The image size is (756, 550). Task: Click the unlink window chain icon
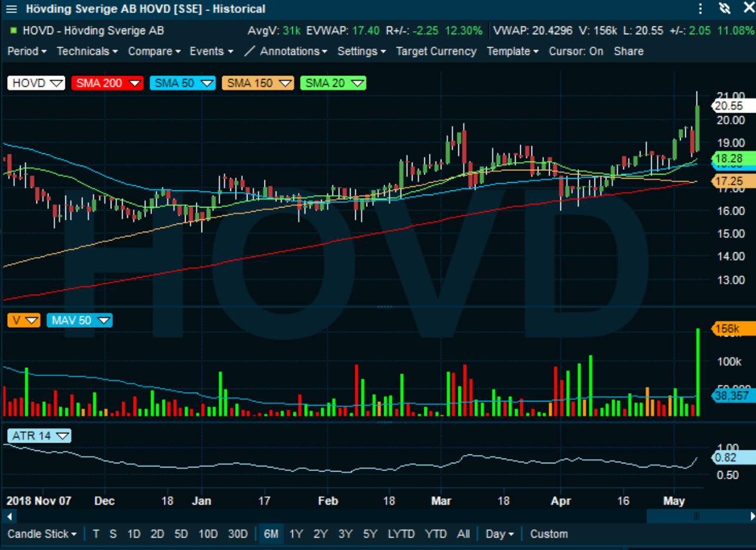[725, 9]
